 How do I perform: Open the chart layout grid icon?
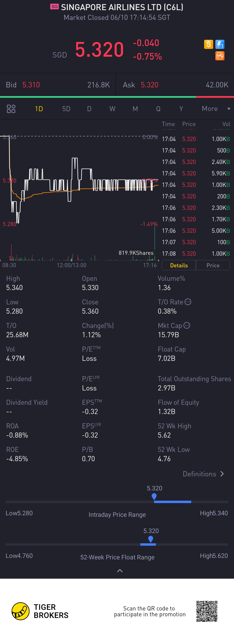[x=11, y=109]
